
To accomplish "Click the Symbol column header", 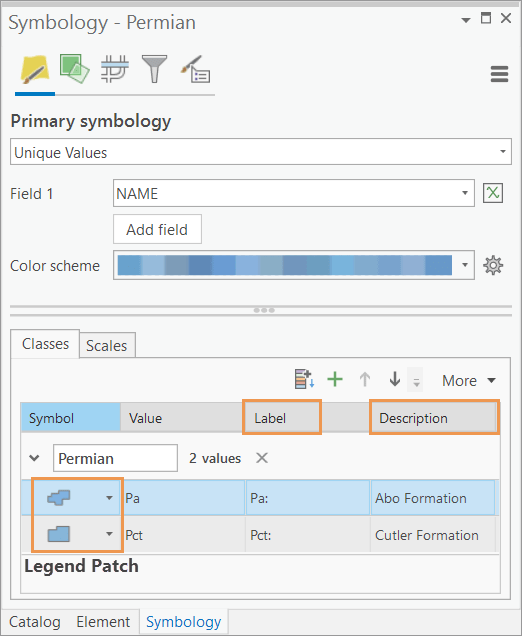I will [x=71, y=418].
